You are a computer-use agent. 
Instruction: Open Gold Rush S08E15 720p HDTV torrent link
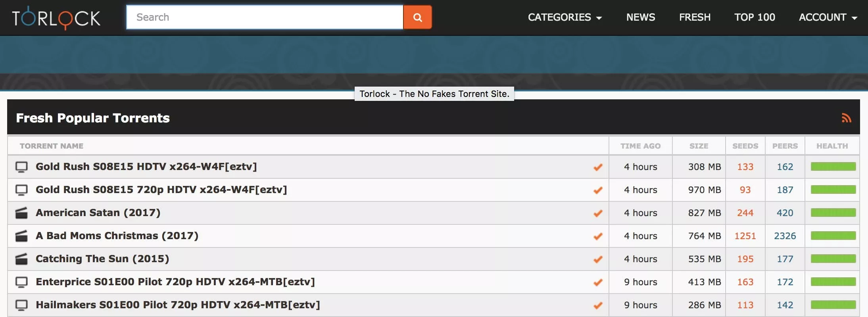(161, 190)
